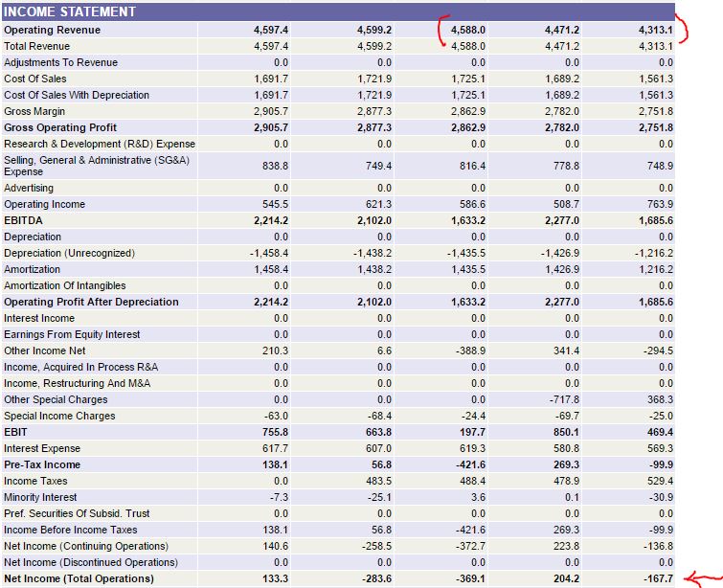Select the Cost Of Sales label

pos(35,79)
